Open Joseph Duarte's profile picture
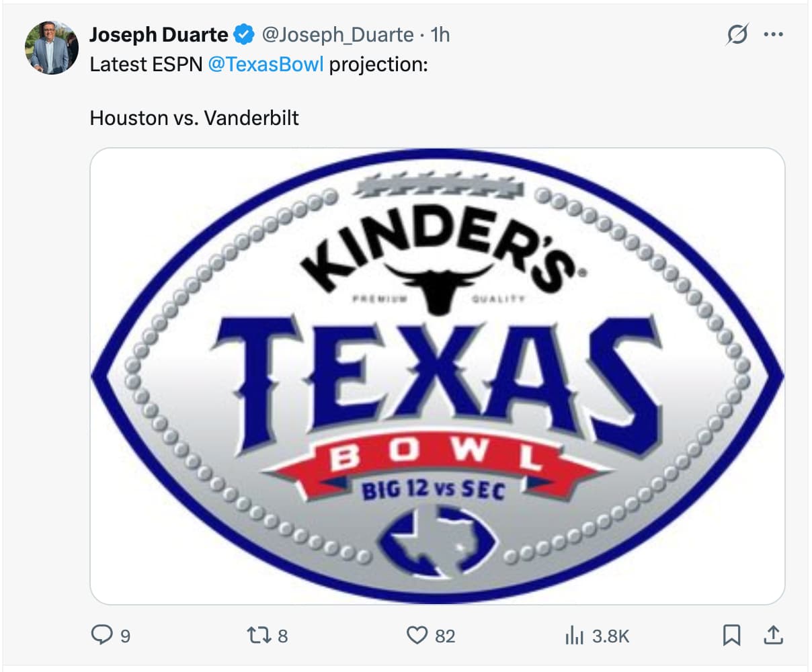The width and height of the screenshot is (812, 672). (x=52, y=47)
